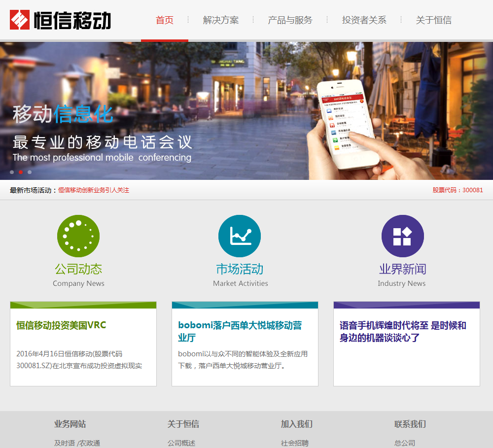The height and width of the screenshot is (448, 493).
Task: Click the 联系我们 footer heading
Action: [410, 424]
